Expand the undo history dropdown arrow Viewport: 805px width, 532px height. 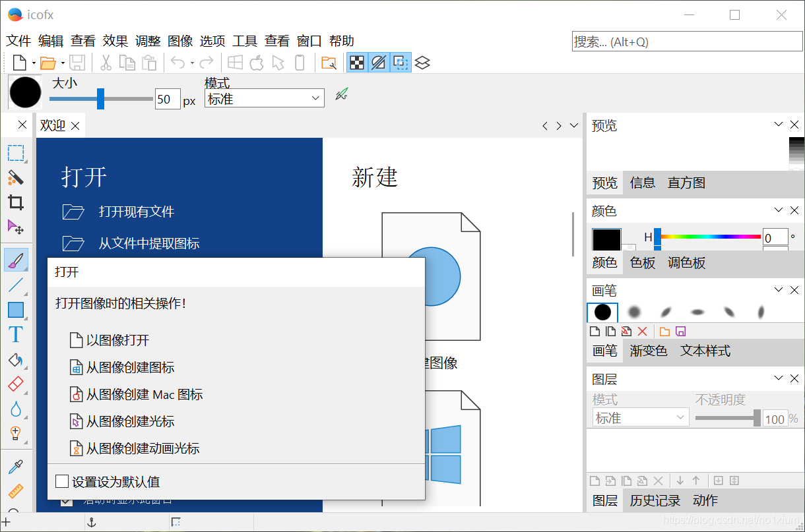(x=192, y=63)
